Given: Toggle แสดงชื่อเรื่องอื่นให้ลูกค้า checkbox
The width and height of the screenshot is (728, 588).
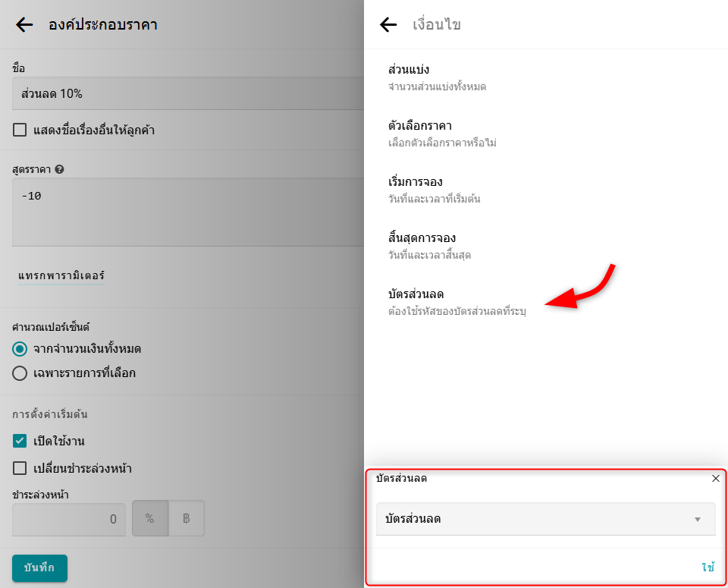Looking at the screenshot, I should [20, 130].
